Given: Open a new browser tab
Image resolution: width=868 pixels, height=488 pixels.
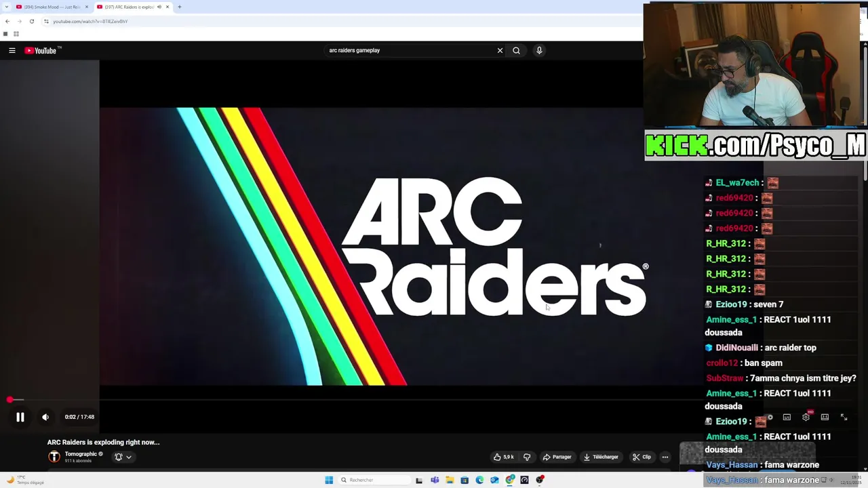Looking at the screenshot, I should coord(180,7).
